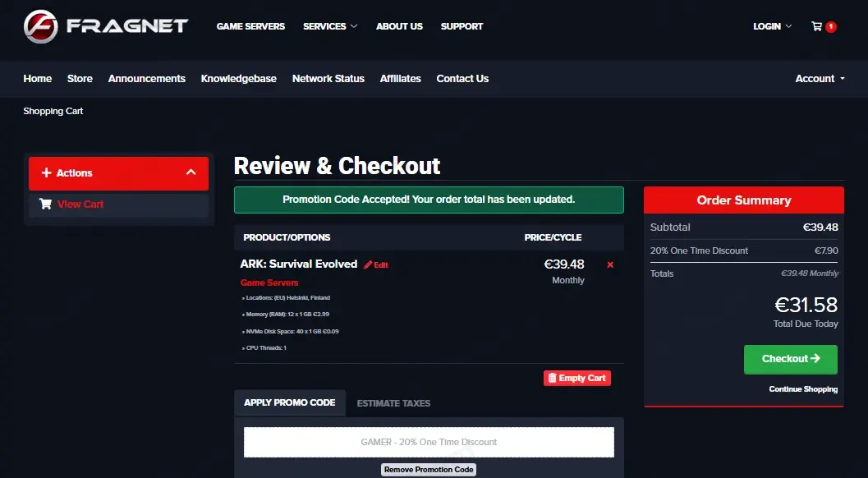Open the Store link
The height and width of the screenshot is (478, 868).
[80, 79]
